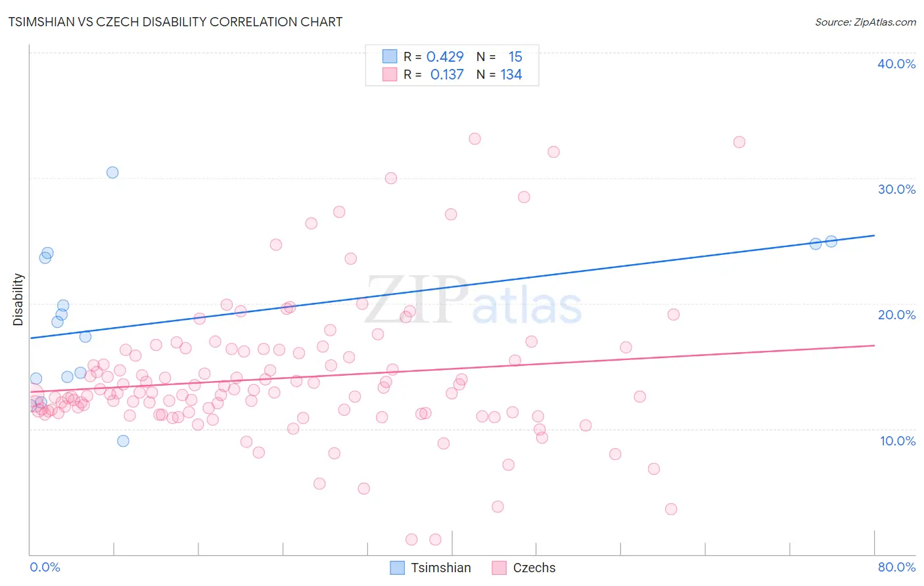Viewport: 924px width, 586px height.
Task: Click the topmost pink Czech point near 33%
Action: coord(474,139)
